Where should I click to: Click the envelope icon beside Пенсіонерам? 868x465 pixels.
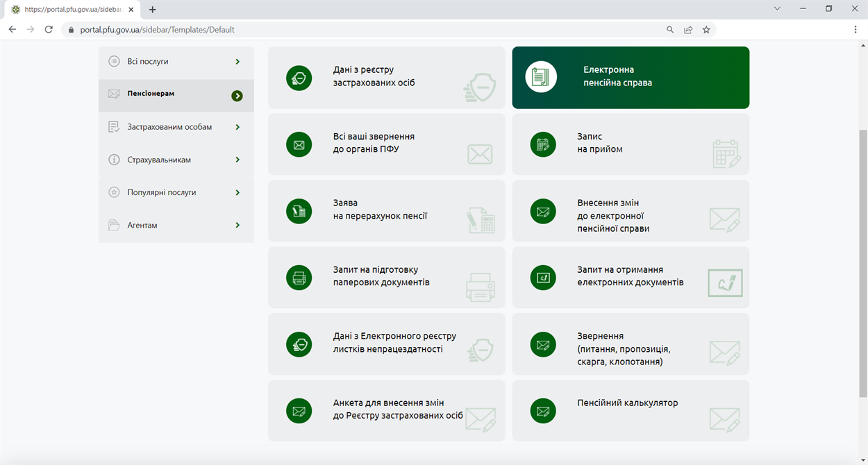[x=114, y=94]
